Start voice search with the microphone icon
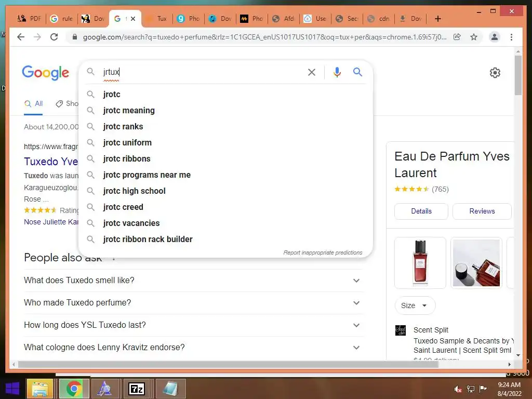 337,72
